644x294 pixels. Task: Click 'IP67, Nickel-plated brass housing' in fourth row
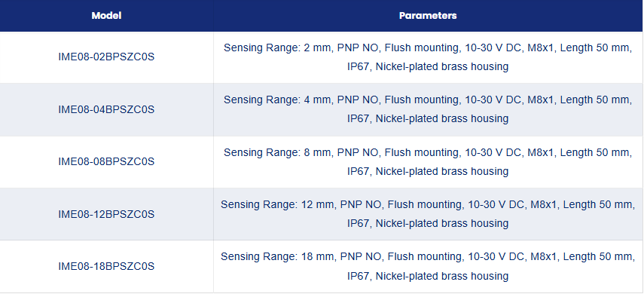(x=428, y=223)
